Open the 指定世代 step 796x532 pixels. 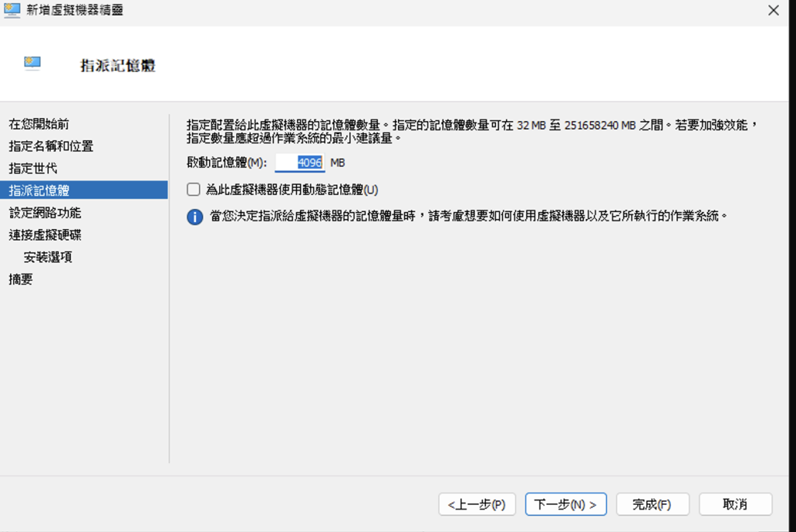click(33, 168)
